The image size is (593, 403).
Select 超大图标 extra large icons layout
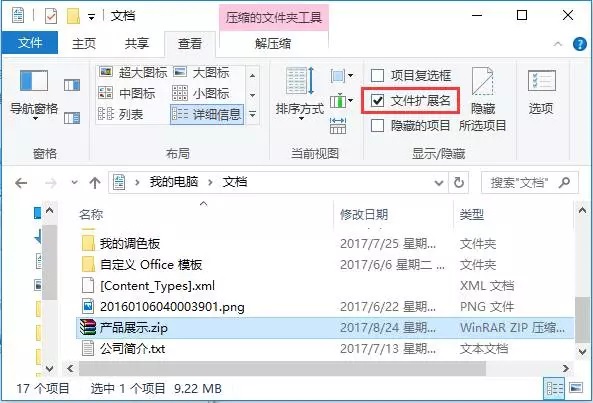point(132,72)
